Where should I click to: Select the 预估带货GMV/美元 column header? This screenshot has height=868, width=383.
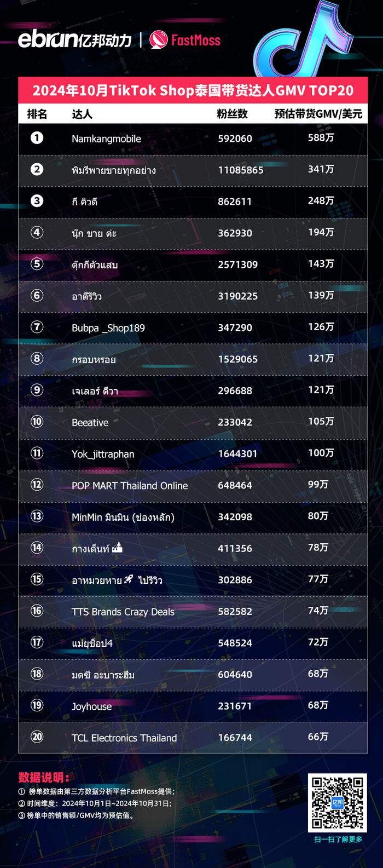318,114
